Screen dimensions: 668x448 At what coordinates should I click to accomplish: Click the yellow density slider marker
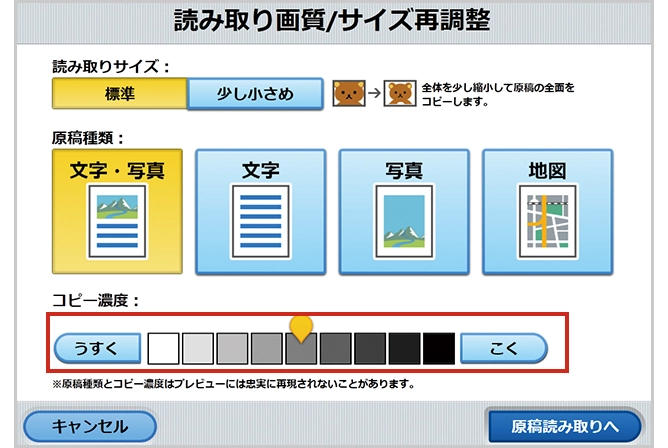coord(301,329)
